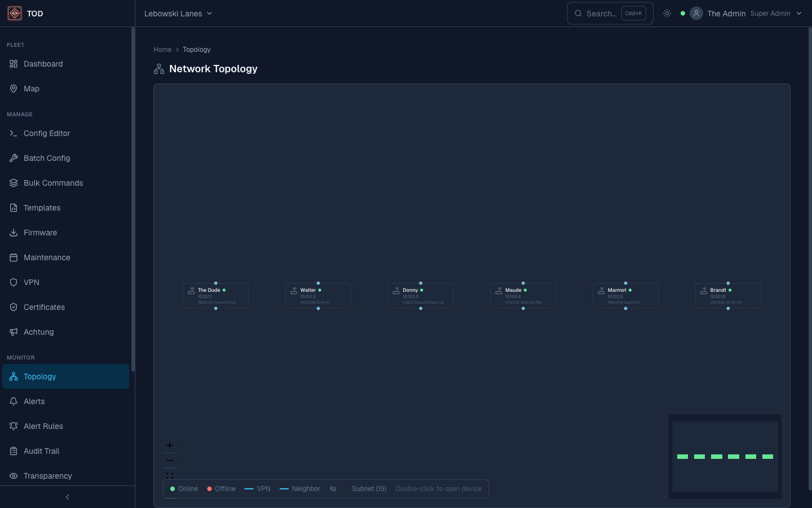
Task: Open the Alert Rules page
Action: point(43,426)
